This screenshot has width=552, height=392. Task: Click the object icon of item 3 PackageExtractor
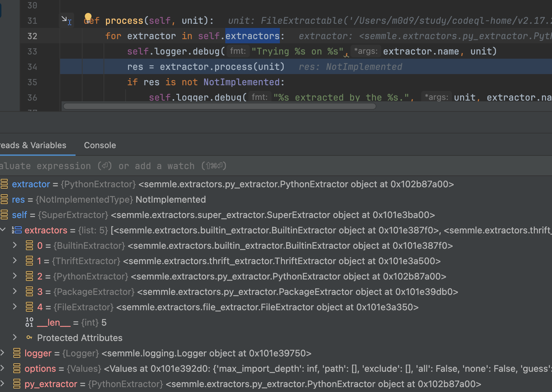point(29,292)
